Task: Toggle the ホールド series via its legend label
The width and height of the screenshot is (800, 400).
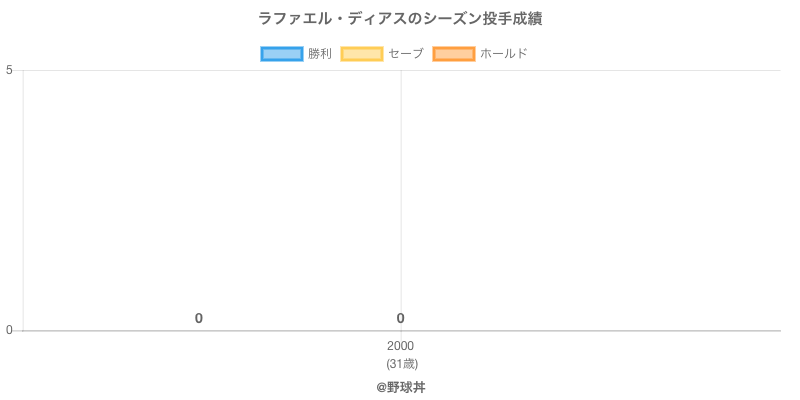Action: 503,54
